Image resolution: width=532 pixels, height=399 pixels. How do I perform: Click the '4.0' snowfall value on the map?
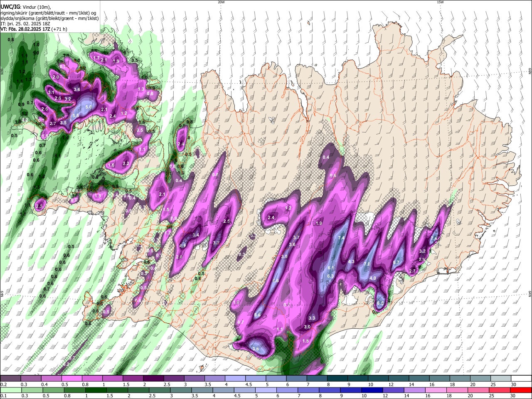click(373, 278)
